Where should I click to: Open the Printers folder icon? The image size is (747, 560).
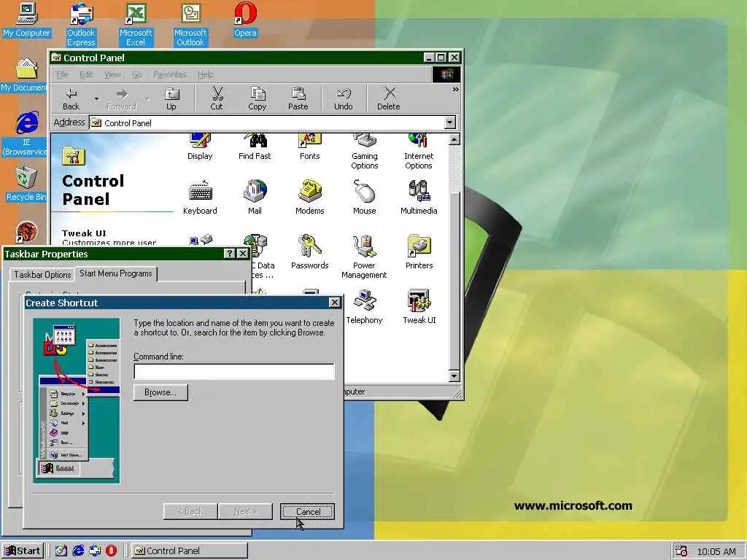(419, 252)
